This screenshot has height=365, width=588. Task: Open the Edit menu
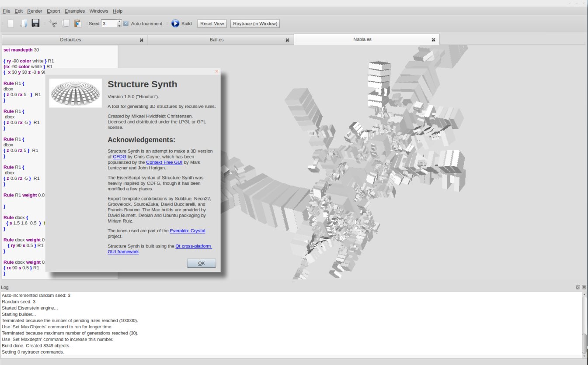tap(19, 11)
